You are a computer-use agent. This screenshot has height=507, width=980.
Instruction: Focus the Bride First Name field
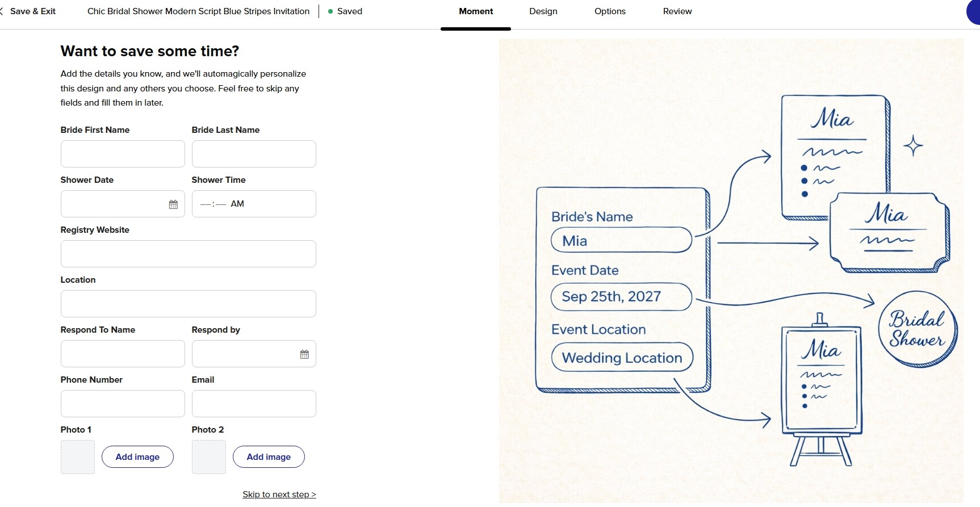123,154
